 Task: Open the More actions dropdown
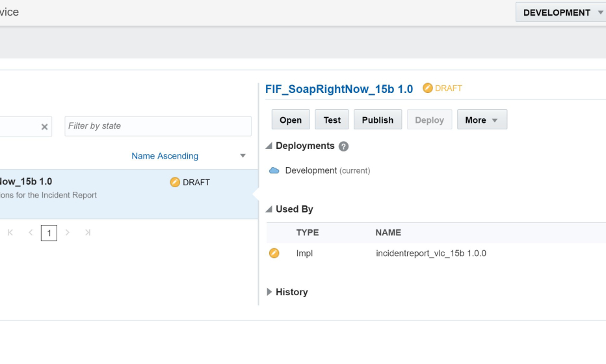[x=482, y=120]
